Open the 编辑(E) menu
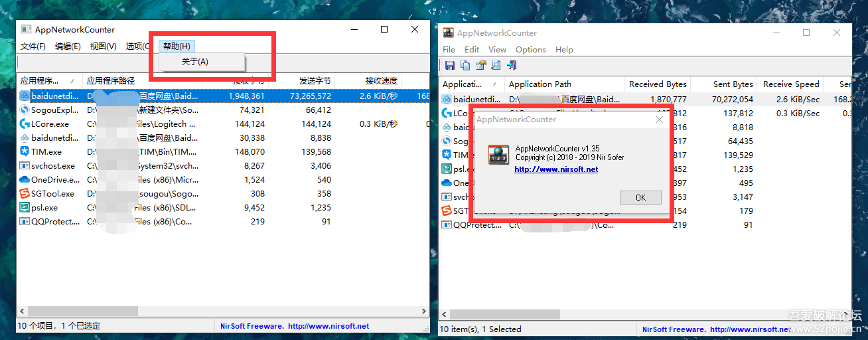868x340 pixels. (x=68, y=46)
